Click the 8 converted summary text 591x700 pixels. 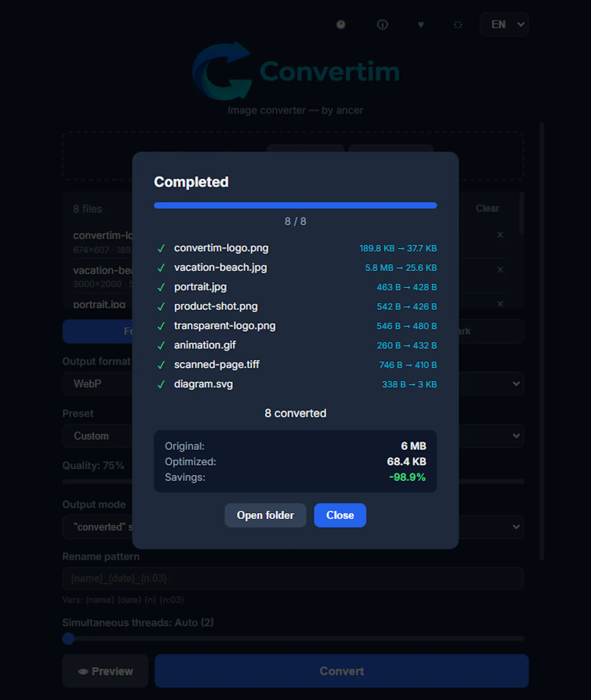[295, 413]
